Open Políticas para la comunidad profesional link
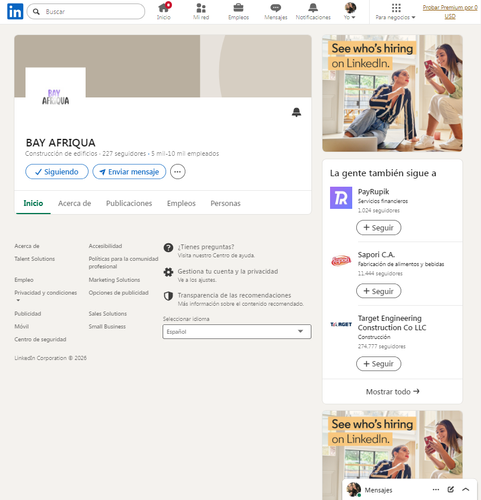The width and height of the screenshot is (481, 500). coord(123,262)
